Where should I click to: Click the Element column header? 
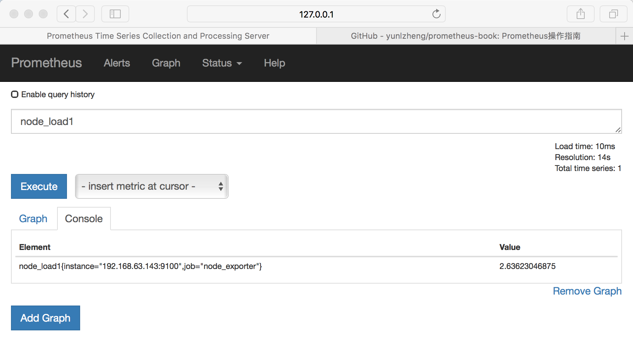(35, 247)
